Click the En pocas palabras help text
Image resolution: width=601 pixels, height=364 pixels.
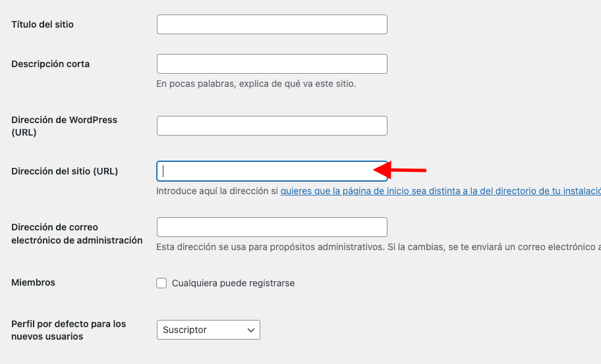click(256, 84)
